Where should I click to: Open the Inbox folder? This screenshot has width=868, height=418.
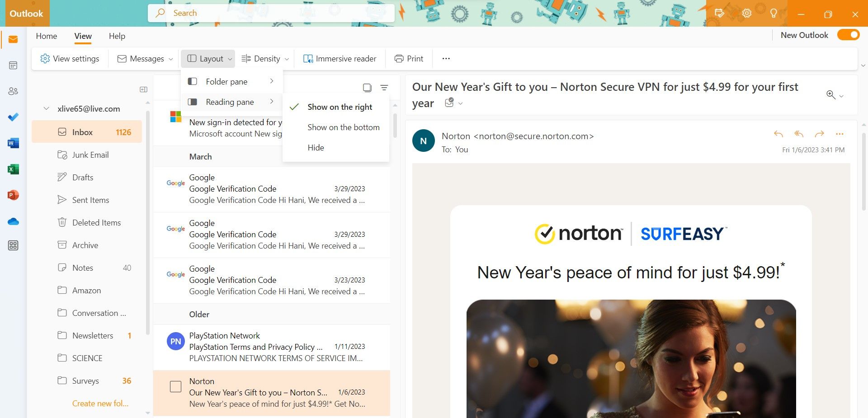coord(87,132)
